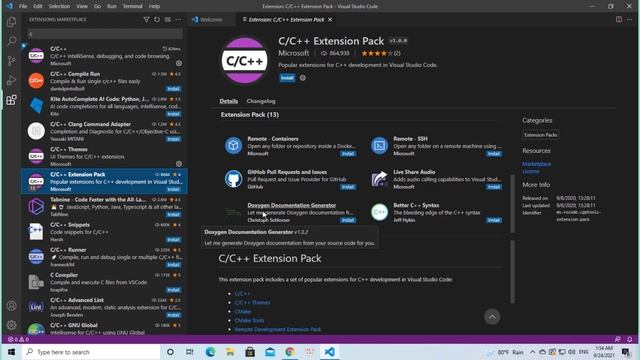This screenshot has width=640, height=360.
Task: Open the Extensions view icon
Action: [x=11, y=100]
